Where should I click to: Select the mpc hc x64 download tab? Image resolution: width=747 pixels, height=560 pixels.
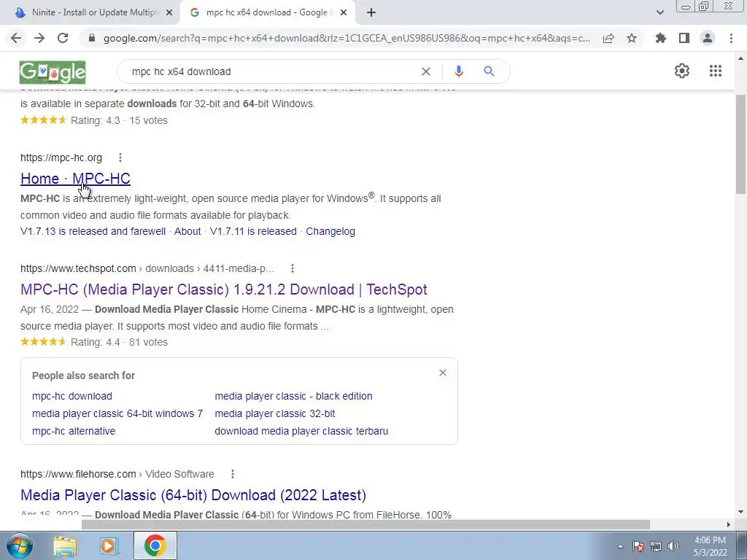269,12
